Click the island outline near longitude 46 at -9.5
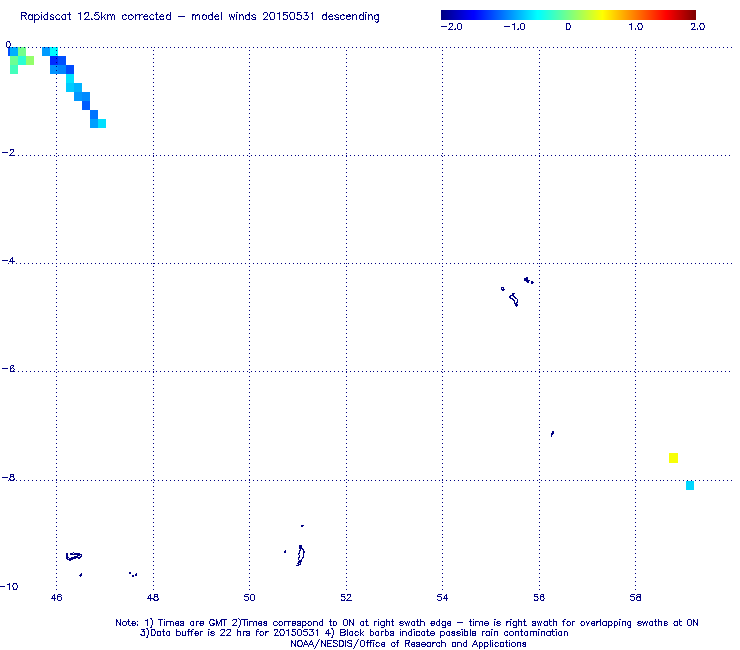This screenshot has height=650, width=740. click(74, 556)
